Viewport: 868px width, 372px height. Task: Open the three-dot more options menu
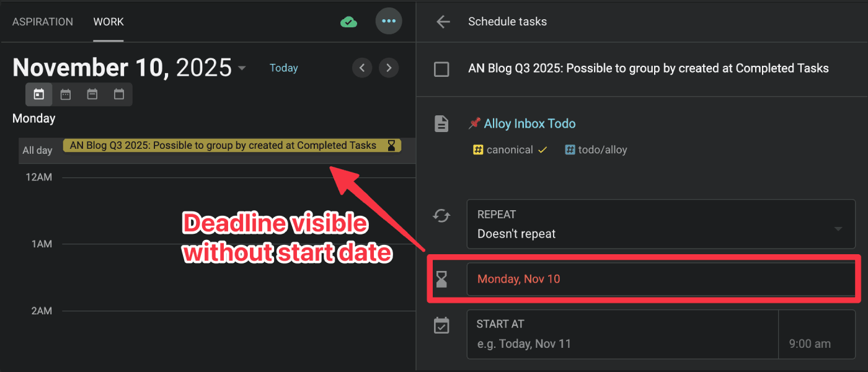tap(389, 22)
